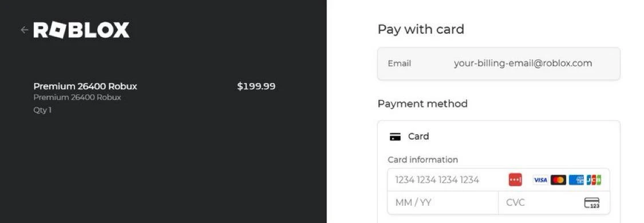The height and width of the screenshot is (223, 644).
Task: Click the American Express logo
Action: (x=576, y=180)
